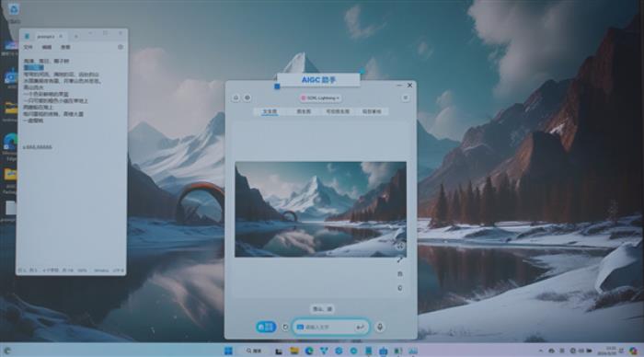Click the enter send icon in input box
The image size is (644, 357).
pos(361,328)
